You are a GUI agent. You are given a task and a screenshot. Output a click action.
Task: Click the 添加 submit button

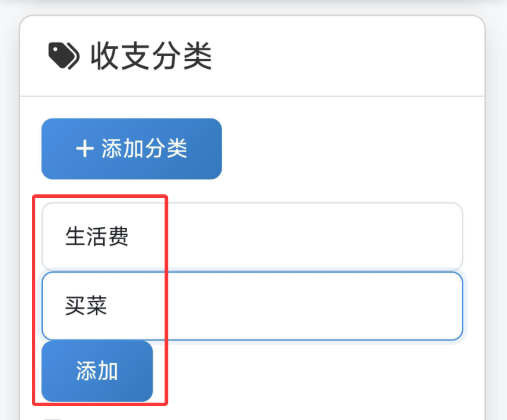pos(97,371)
